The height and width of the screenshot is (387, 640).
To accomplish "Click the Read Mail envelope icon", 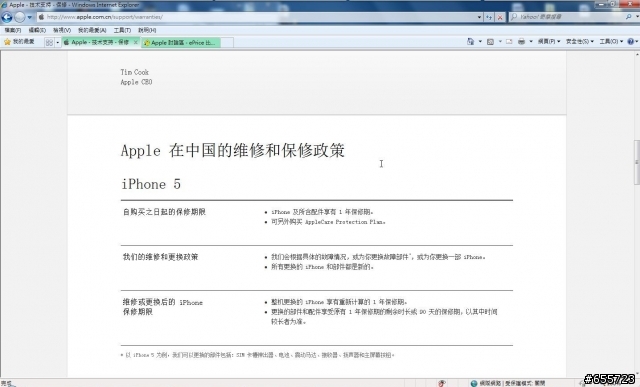I will (x=509, y=42).
